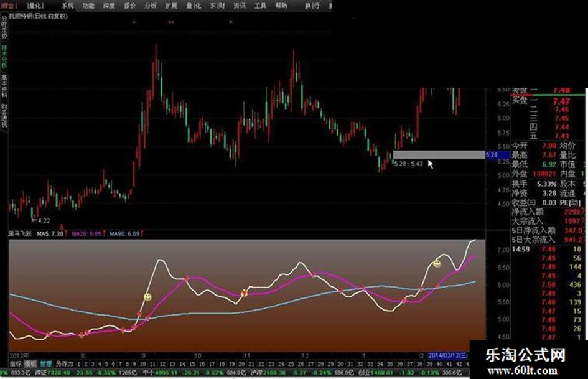This screenshot has width=588, height=379.
Task: Click the 大宗流入 row
Action: (x=548, y=222)
